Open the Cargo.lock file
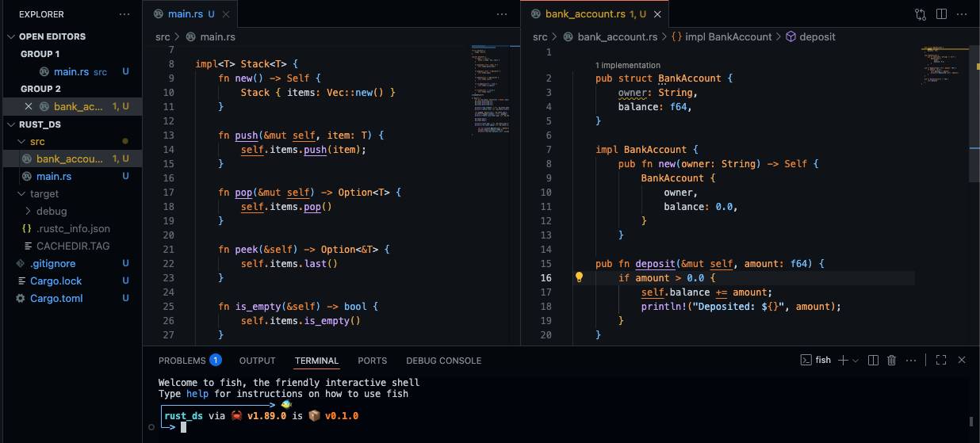 (71, 281)
